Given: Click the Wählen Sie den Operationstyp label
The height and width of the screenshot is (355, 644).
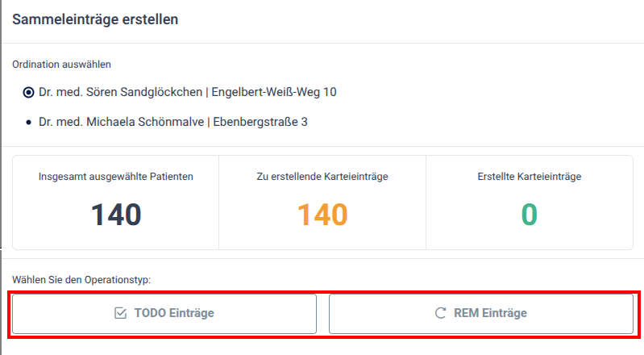Looking at the screenshot, I should click(x=81, y=280).
